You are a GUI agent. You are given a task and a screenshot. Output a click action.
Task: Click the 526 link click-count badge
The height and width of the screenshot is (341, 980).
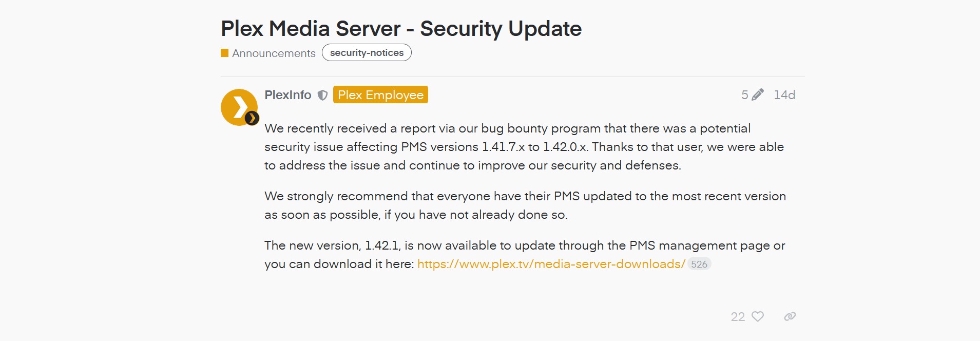click(699, 264)
